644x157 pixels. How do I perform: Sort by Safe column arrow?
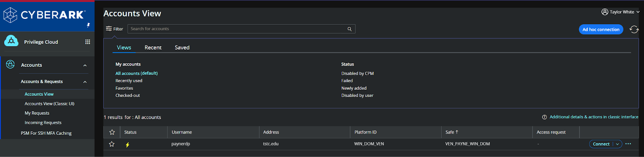pos(457,132)
